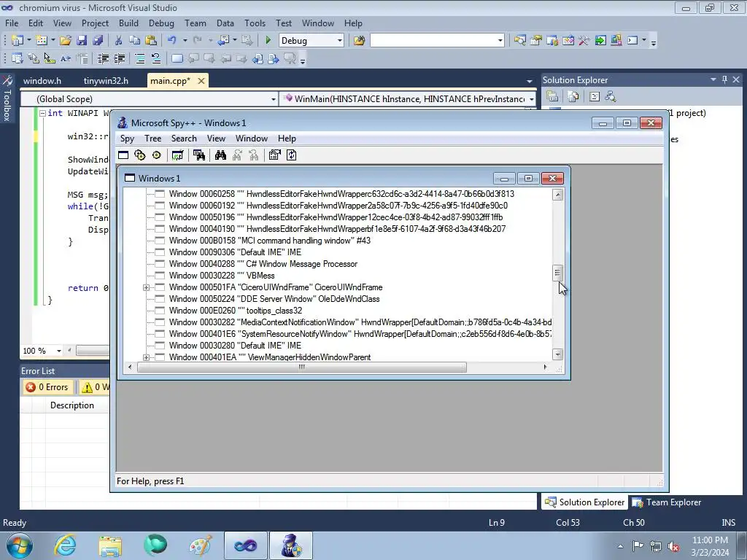Click the Solution Explorer bottom tab
747x560 pixels.
click(584, 502)
